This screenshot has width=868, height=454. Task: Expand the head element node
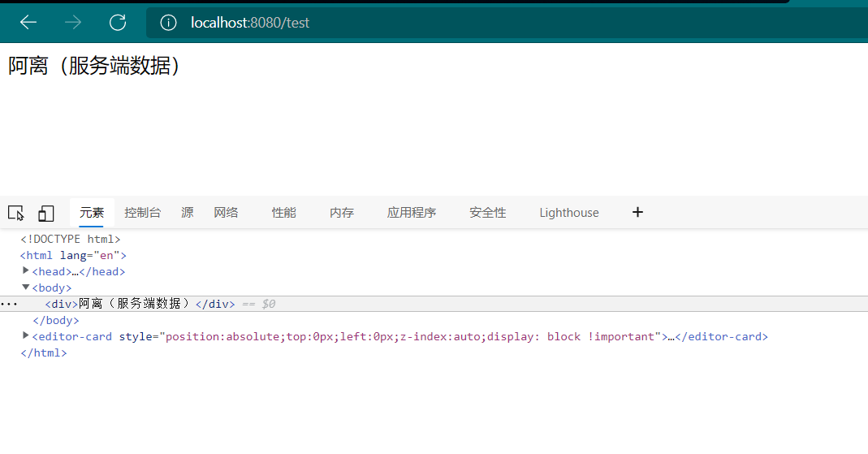[x=25, y=270]
